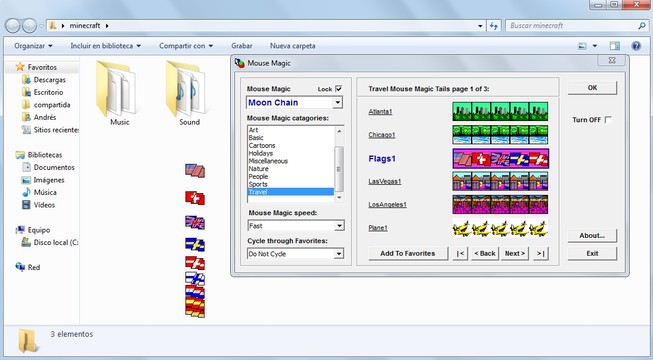Expand the minecraft breadcrumb arrow

[x=107, y=26]
